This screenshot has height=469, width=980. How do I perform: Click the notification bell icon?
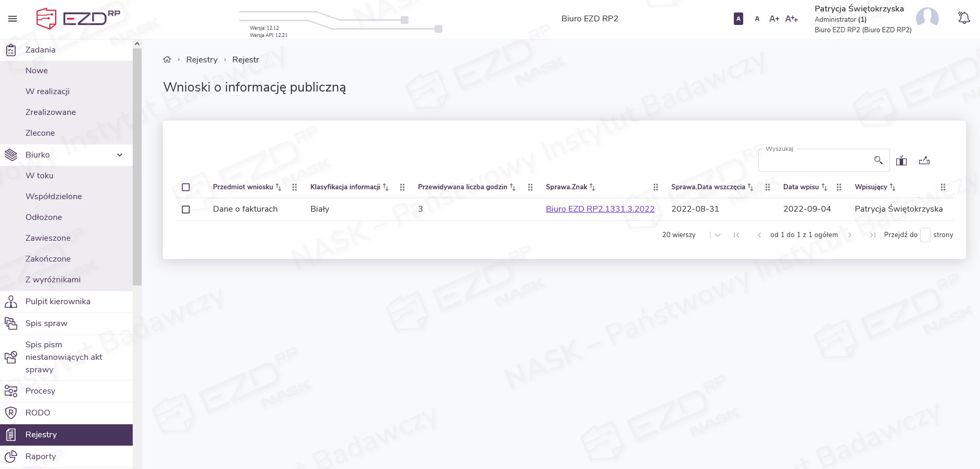click(x=964, y=18)
